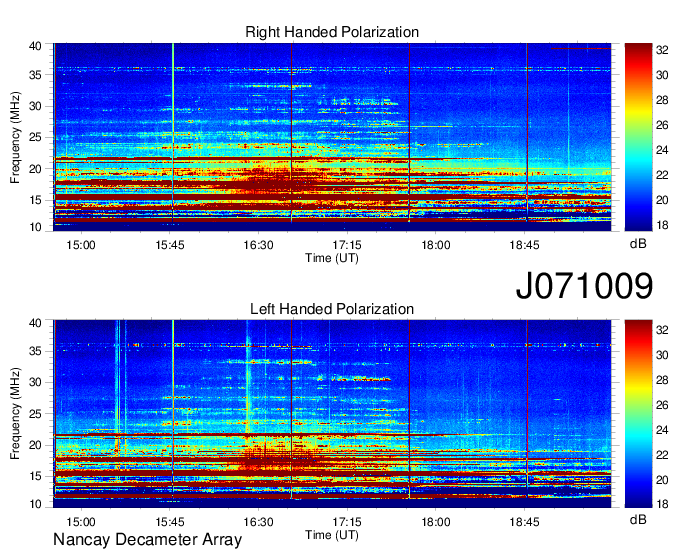Click the "10" frequency tick on Right Handed plot

tap(36, 227)
